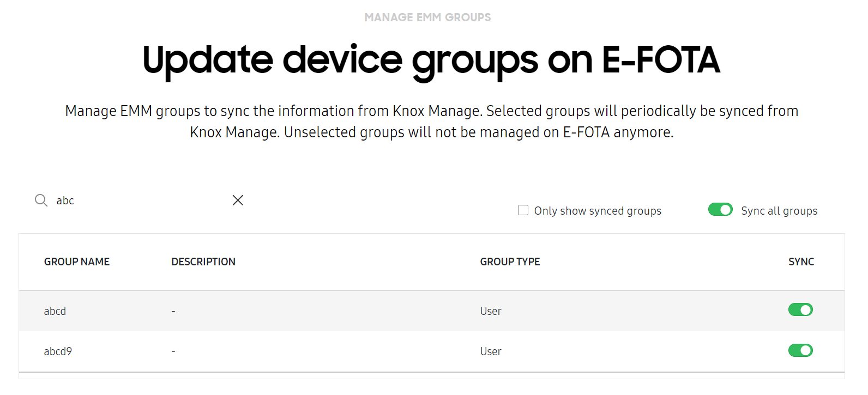The height and width of the screenshot is (395, 868).
Task: Click the SYNC column header
Action: tap(801, 262)
